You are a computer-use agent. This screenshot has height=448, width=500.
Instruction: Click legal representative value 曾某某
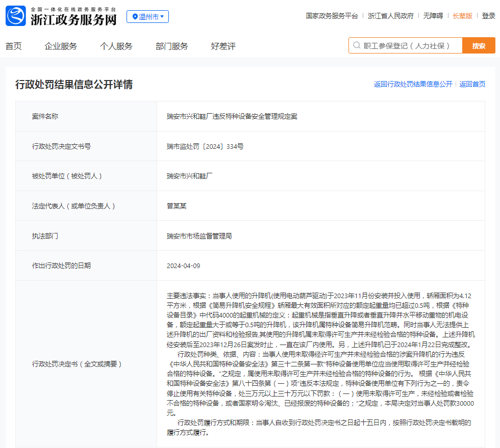pos(177,206)
